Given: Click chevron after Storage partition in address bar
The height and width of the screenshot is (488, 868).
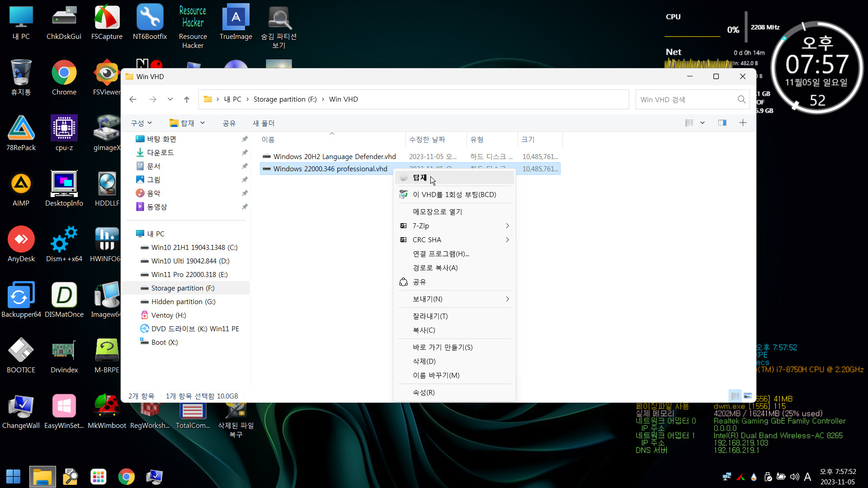Looking at the screenshot, I should (323, 99).
